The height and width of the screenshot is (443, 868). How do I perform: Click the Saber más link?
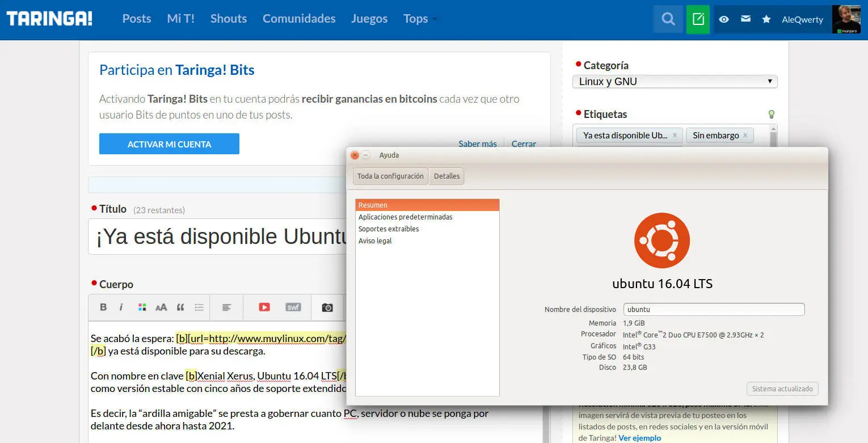pyautogui.click(x=478, y=144)
